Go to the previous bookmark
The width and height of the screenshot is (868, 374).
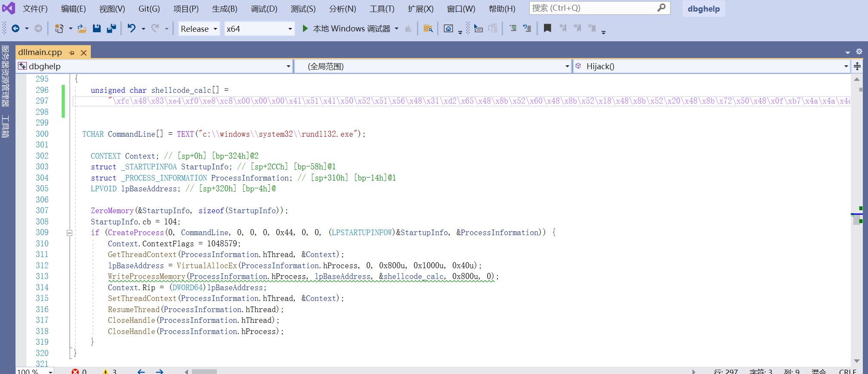(563, 28)
